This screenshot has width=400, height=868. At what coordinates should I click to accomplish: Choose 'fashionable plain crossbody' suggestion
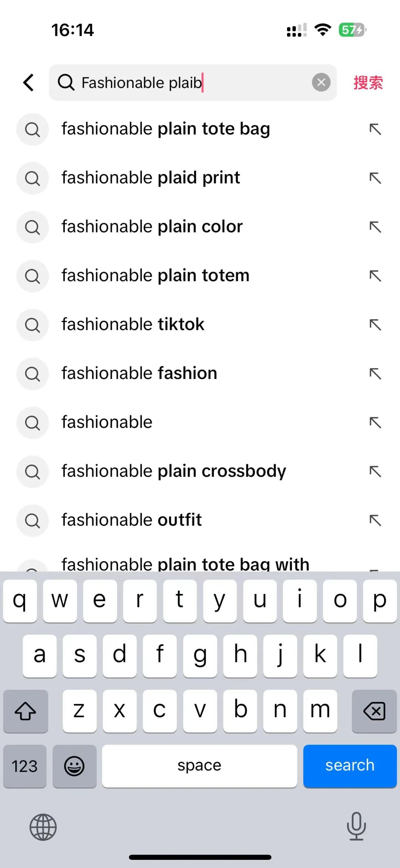coord(174,471)
